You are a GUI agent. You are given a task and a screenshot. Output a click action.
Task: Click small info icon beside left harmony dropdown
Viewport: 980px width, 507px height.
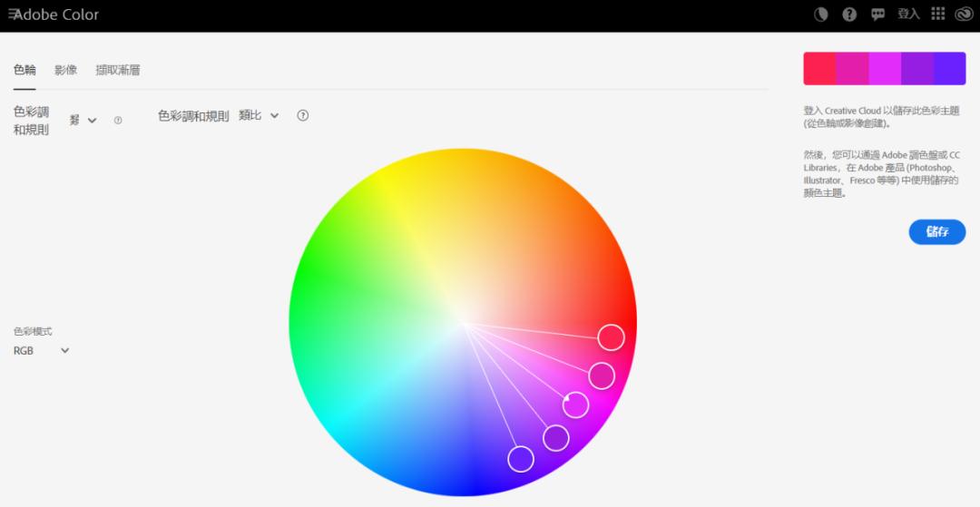coord(118,121)
